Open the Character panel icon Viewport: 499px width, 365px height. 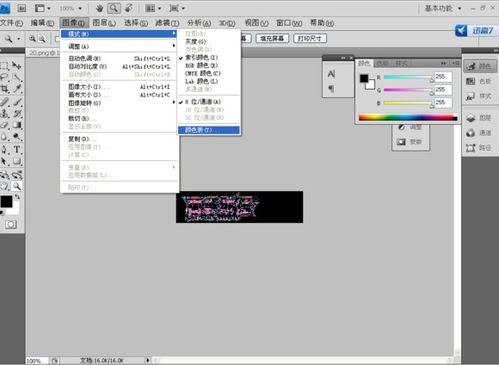point(331,74)
